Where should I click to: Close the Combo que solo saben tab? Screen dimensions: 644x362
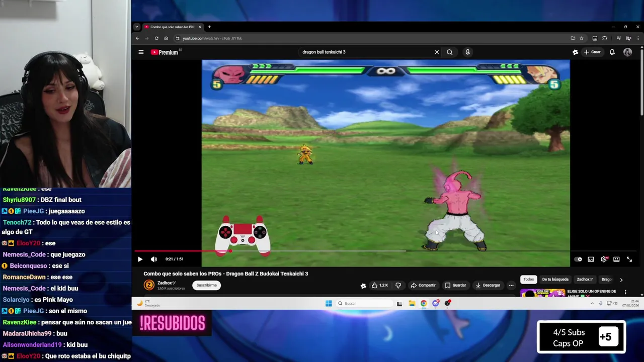click(200, 27)
